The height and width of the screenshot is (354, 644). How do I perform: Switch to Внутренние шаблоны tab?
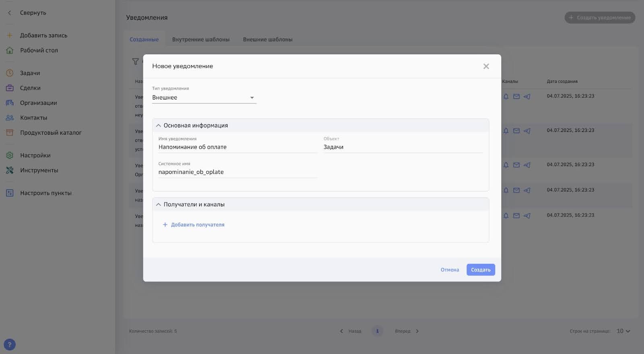(200, 39)
